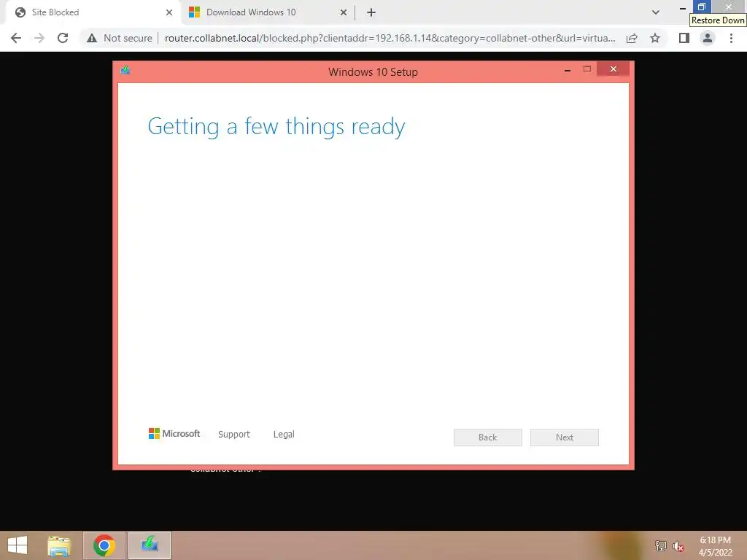Go back using Chrome's back arrow
Screen dimensions: 747x560
(16, 38)
